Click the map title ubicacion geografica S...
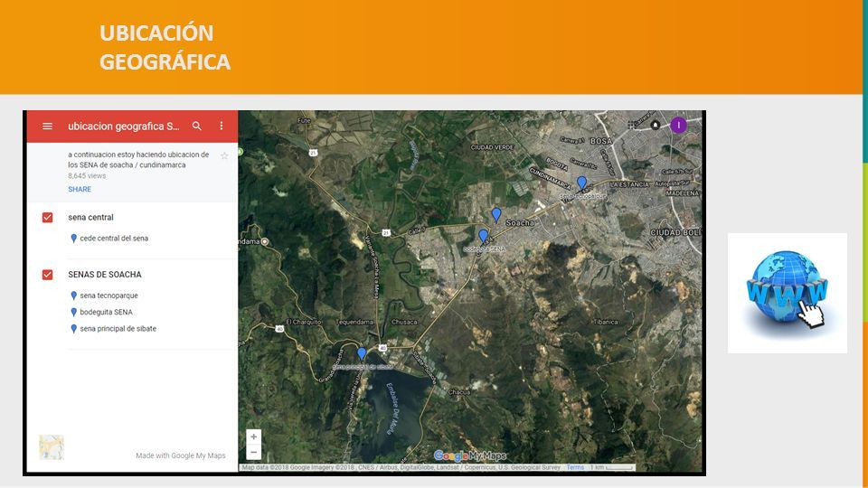Image resolution: width=868 pixels, height=488 pixels. [x=124, y=127]
